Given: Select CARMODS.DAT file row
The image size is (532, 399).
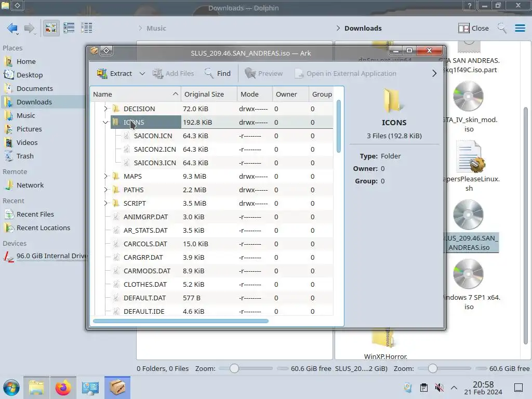Looking at the screenshot, I should pos(212,271).
